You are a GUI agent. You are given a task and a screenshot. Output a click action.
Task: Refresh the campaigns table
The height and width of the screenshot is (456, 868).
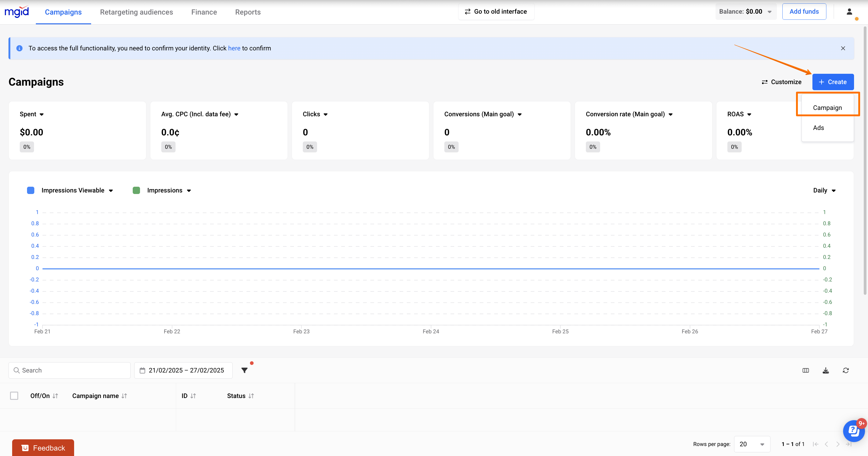[x=846, y=370]
